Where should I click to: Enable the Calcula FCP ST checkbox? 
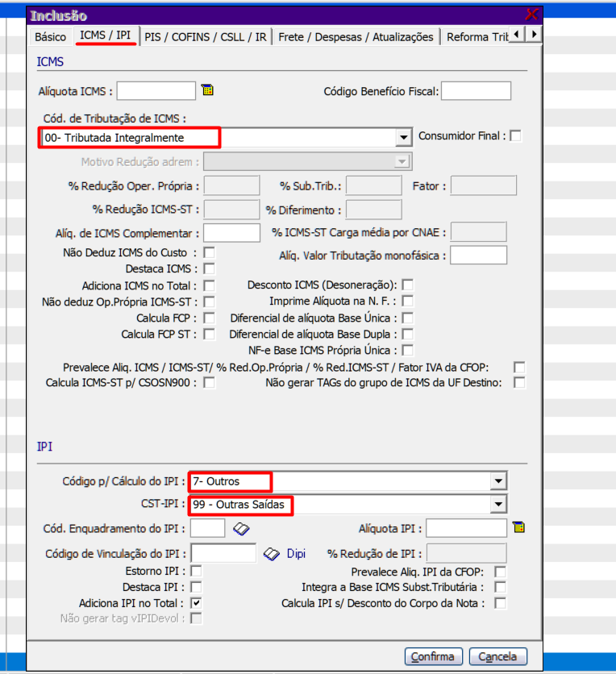coord(210,334)
